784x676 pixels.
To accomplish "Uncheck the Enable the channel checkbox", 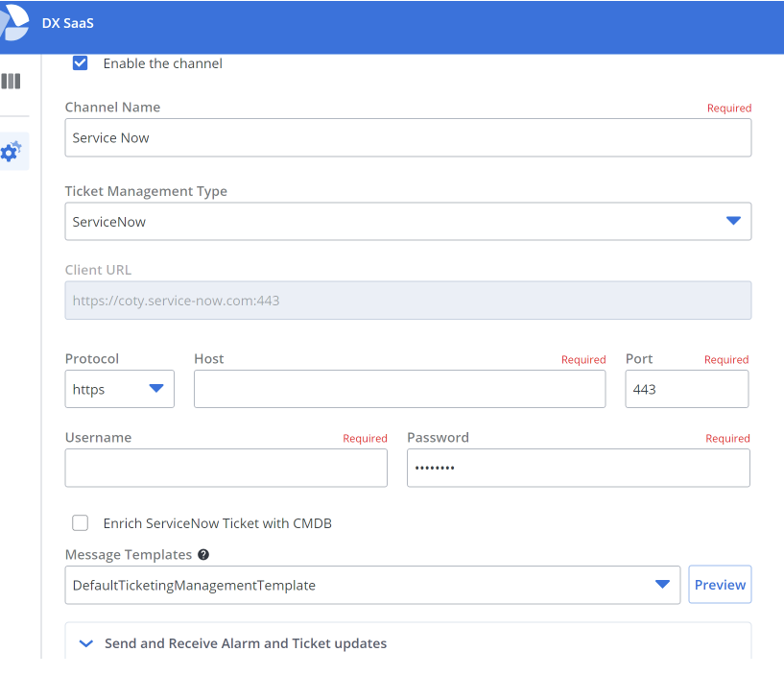I will [81, 63].
